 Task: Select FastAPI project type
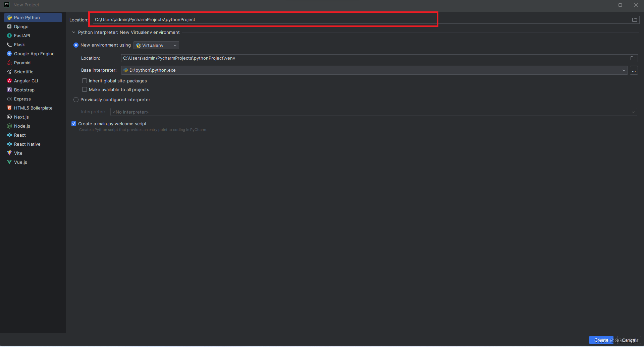point(33,36)
